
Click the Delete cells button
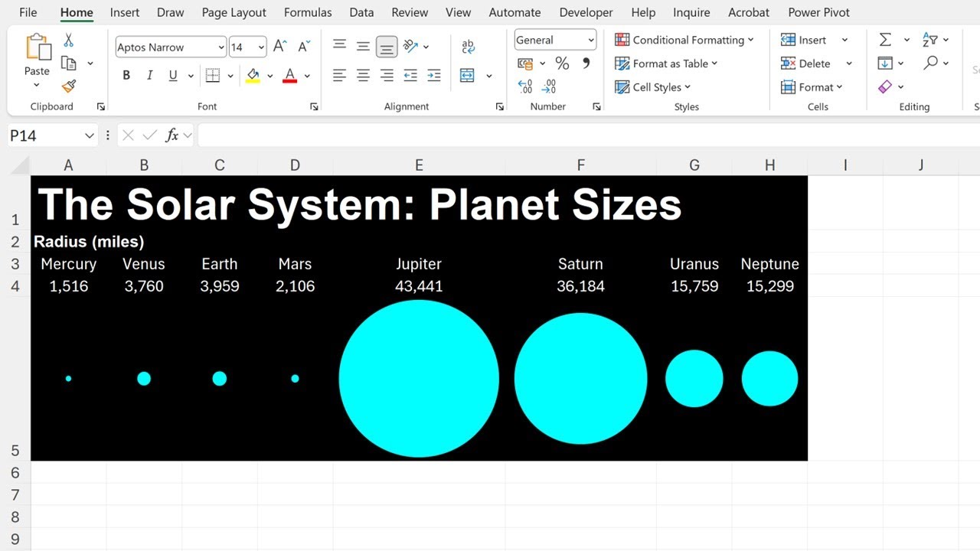805,64
